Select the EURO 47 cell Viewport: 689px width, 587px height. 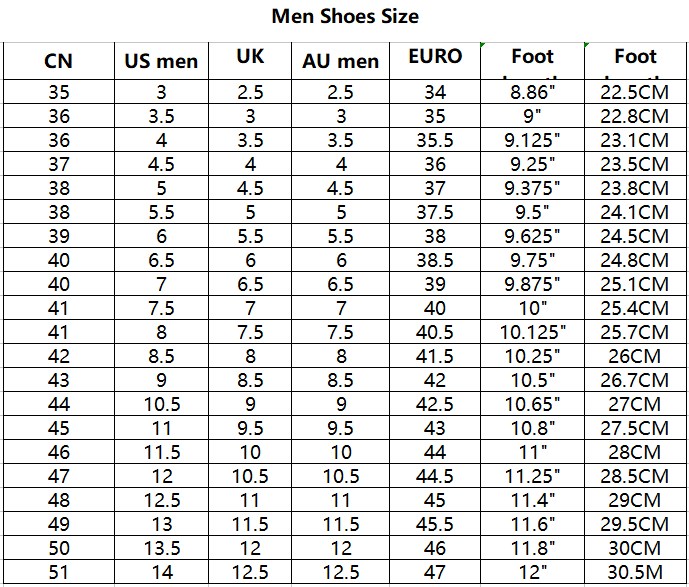pyautogui.click(x=435, y=572)
